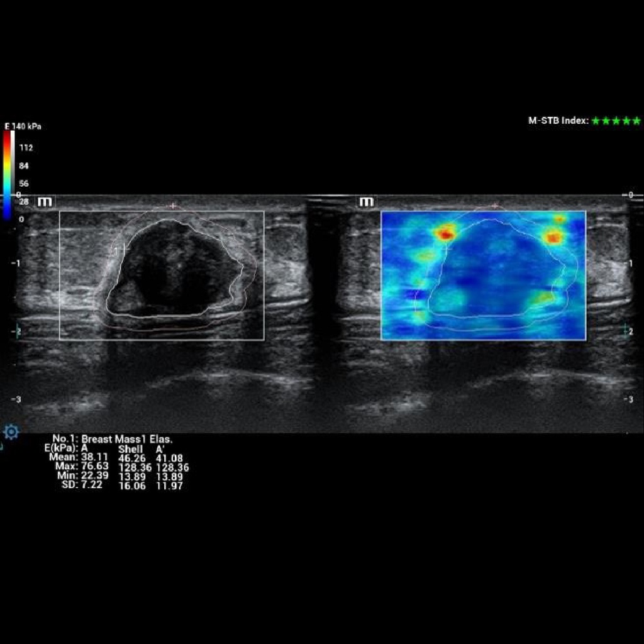
Task: Select the caliper label 1 beside left lesion
Action: click(115, 250)
